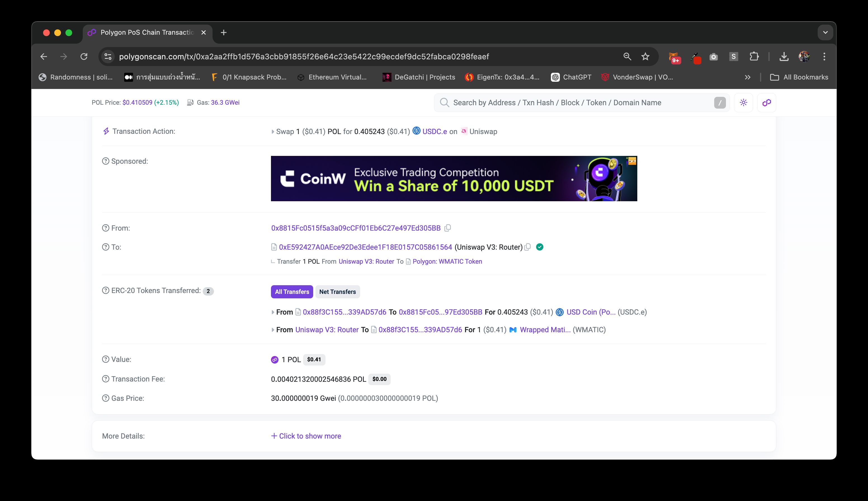Image resolution: width=868 pixels, height=501 pixels.
Task: Open the Uniswap V3 Router address 0xE592427A...
Action: click(x=365, y=247)
